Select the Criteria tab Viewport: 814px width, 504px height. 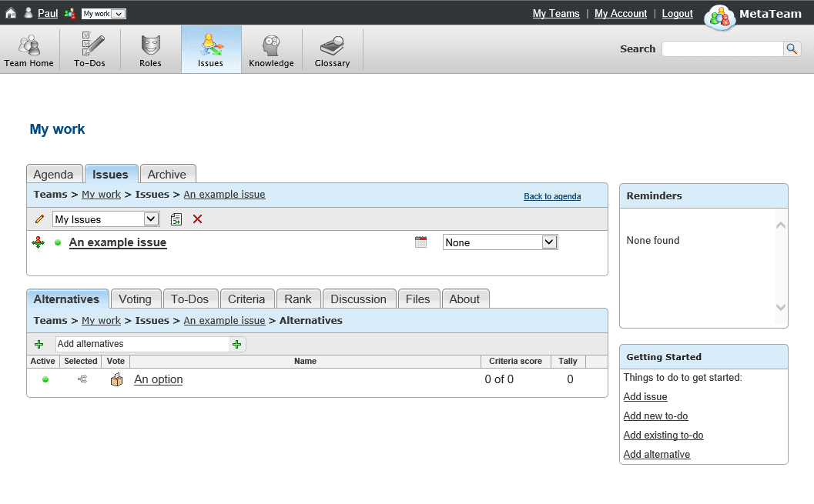[246, 299]
